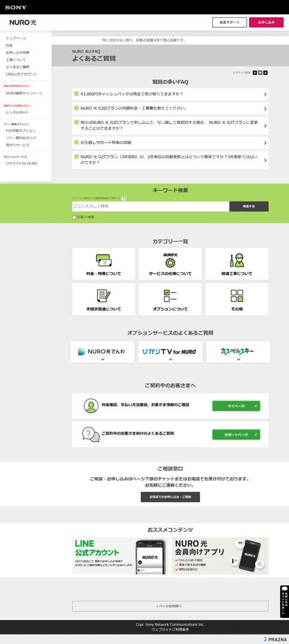
Task: Open the 料金・特典について category card
Action: click(104, 264)
